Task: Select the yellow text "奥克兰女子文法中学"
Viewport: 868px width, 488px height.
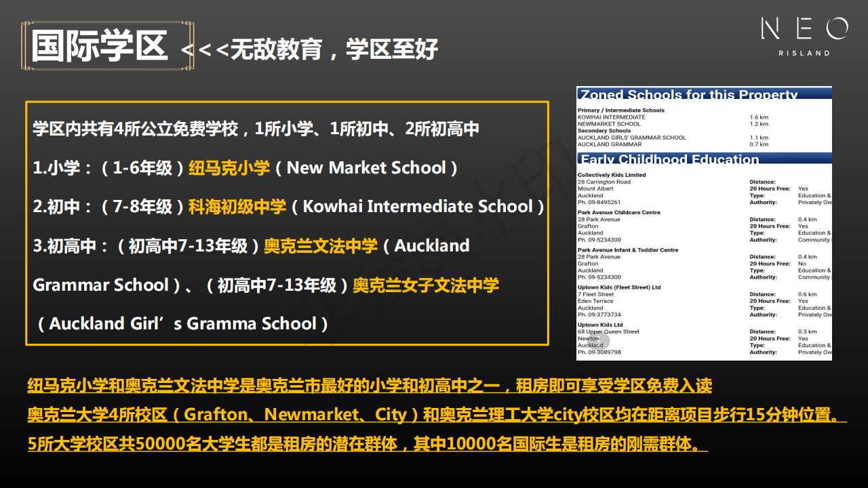Action: (426, 285)
